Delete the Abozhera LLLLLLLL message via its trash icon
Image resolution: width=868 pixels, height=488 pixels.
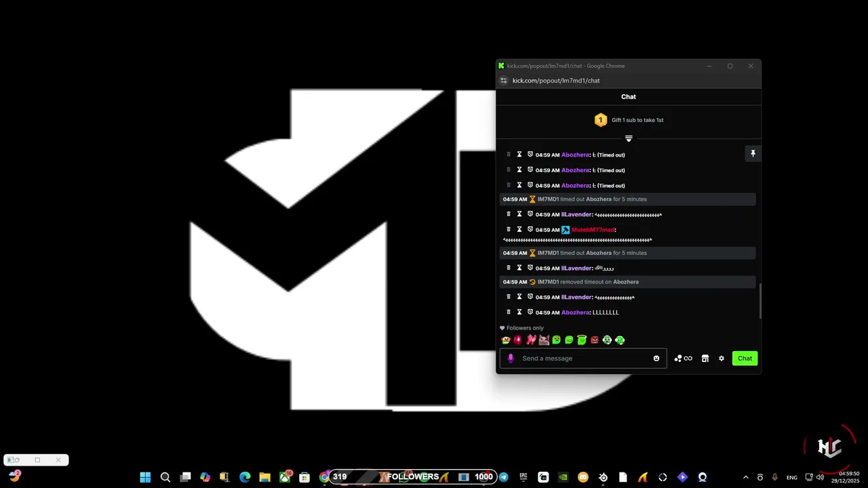pyautogui.click(x=509, y=312)
